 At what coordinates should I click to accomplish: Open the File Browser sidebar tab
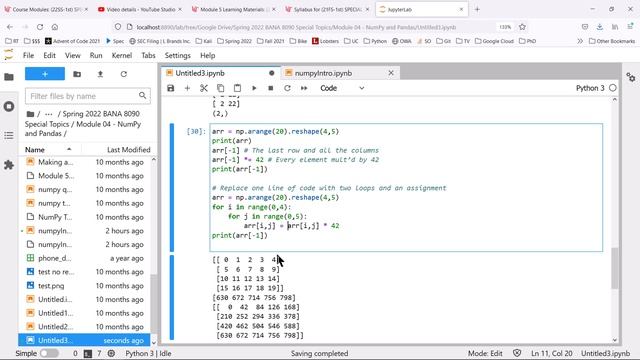9,77
